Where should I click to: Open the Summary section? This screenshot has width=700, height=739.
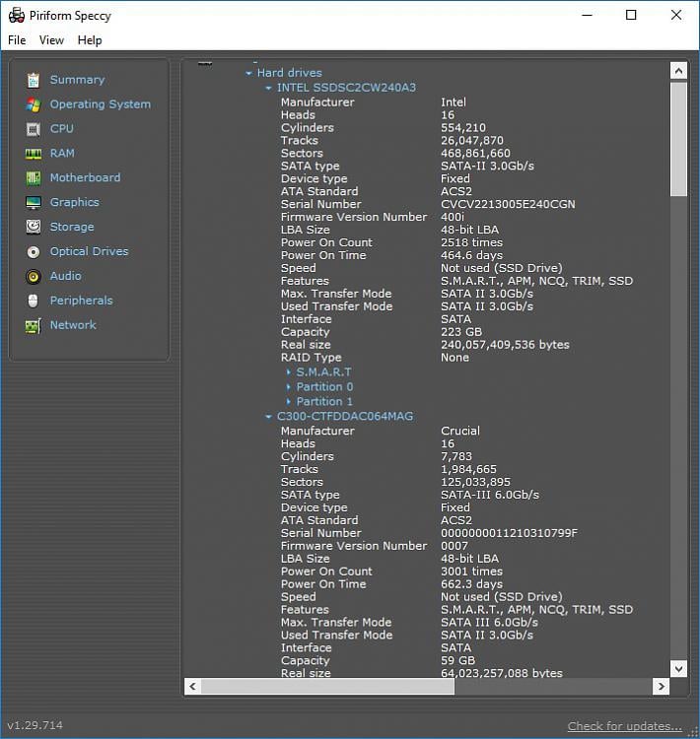[77, 80]
